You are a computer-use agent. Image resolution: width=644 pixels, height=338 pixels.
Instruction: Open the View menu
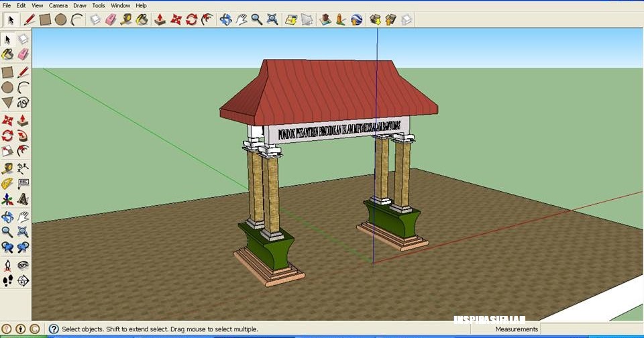(x=37, y=5)
